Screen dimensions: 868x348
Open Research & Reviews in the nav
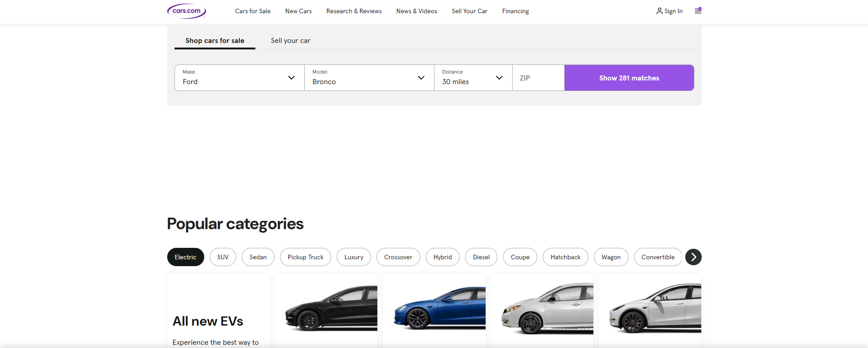coord(354,11)
